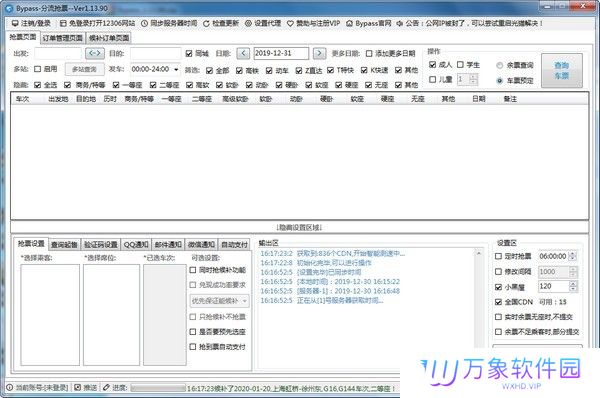Click the 多站查询 button
This screenshot has width=600, height=398.
tap(85, 69)
